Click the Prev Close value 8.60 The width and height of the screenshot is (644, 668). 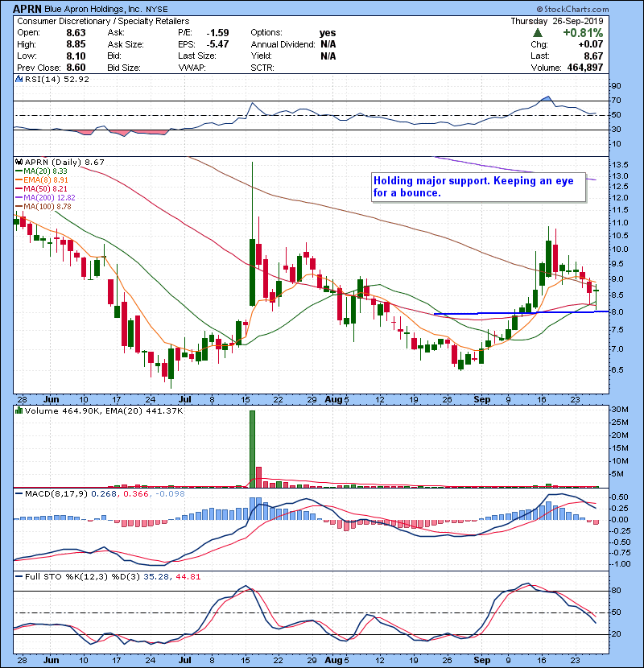click(x=76, y=68)
